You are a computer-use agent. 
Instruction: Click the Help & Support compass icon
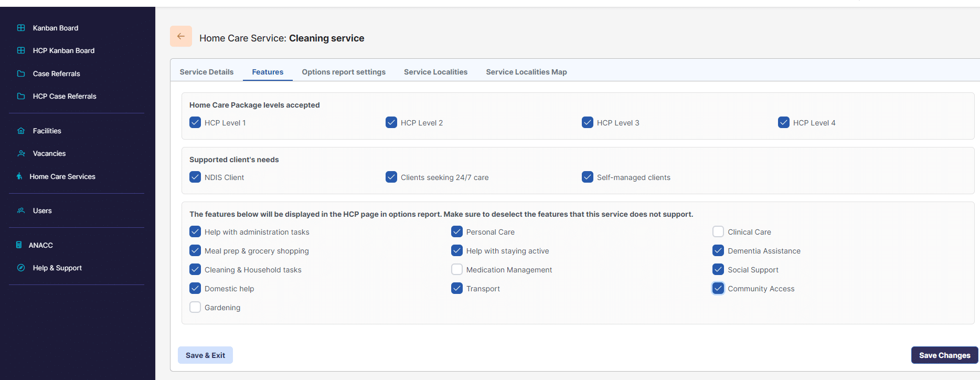click(21, 268)
